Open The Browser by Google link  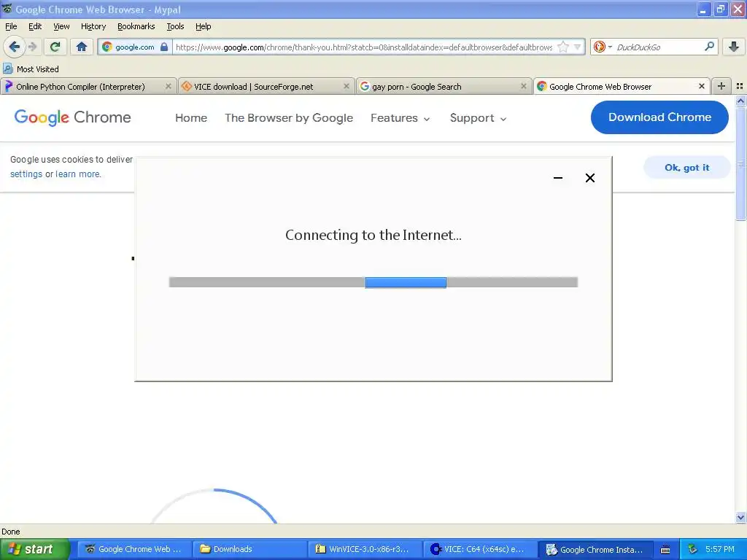(289, 117)
